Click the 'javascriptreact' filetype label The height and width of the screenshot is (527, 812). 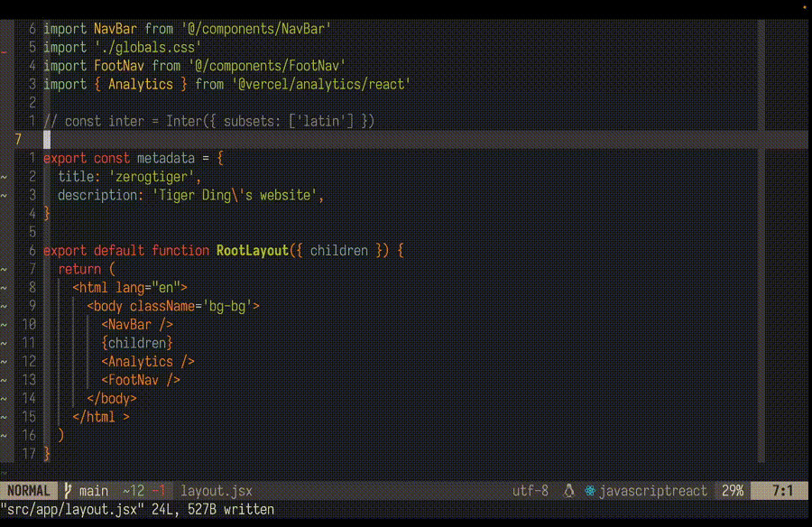point(652,490)
